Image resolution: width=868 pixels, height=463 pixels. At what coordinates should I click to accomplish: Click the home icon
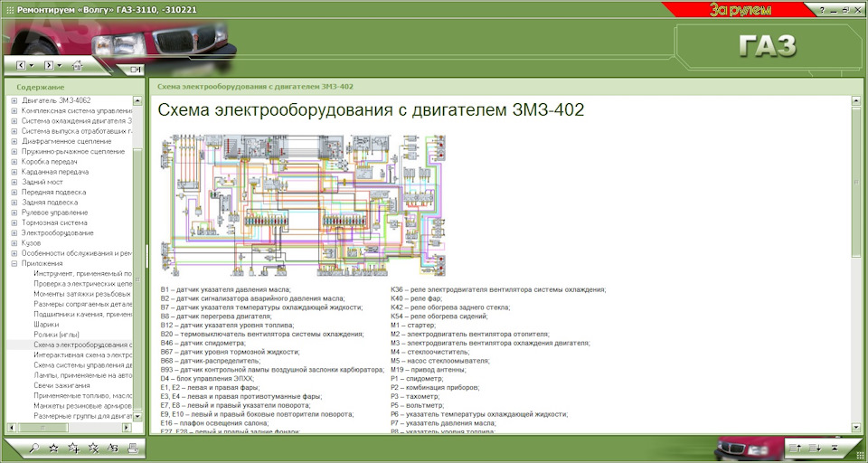(x=77, y=65)
